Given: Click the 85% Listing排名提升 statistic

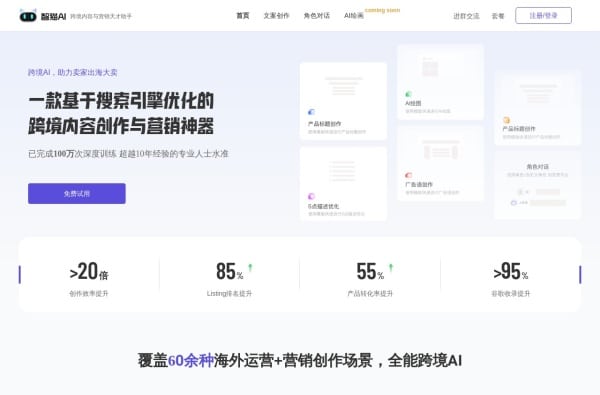Looking at the screenshot, I should tap(230, 278).
